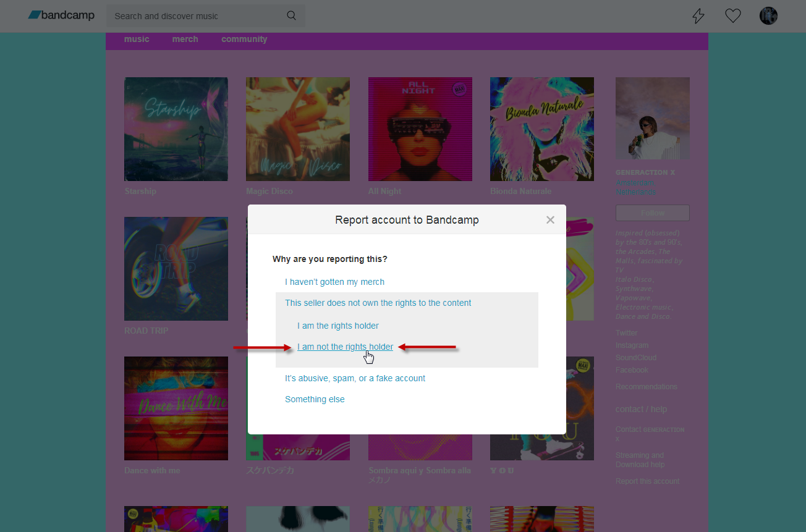806x532 pixels.
Task: Open "Streaming and Download help"
Action: [640, 460]
